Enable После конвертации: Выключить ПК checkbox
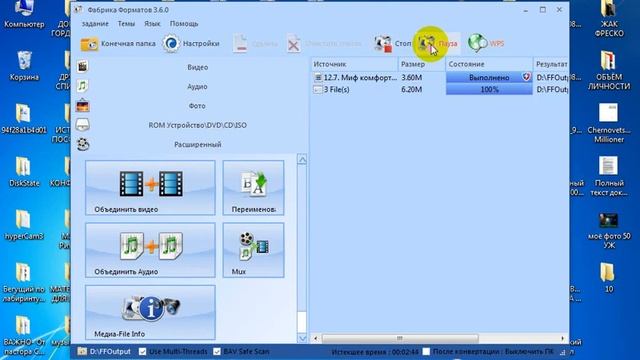Viewport: 640px width, 360px height. tap(427, 351)
